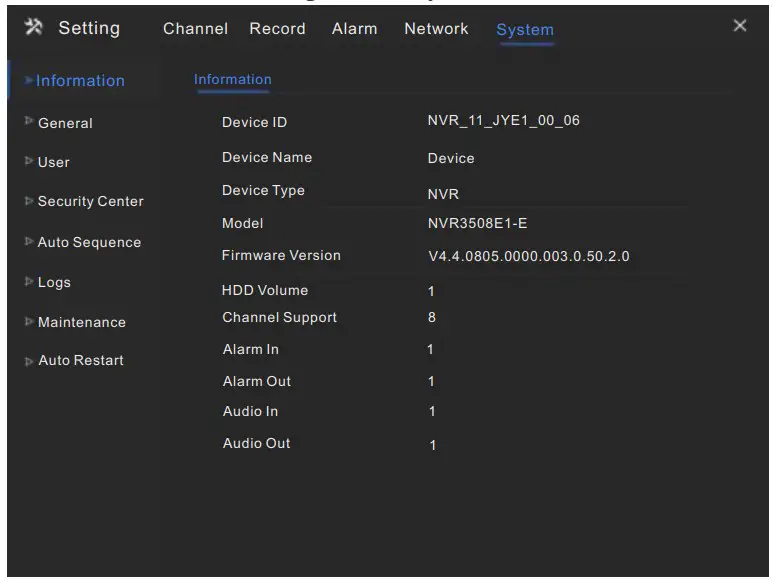Image resolution: width=773 pixels, height=582 pixels.
Task: Click the Model value NVR3508E1-E
Action: [477, 224]
